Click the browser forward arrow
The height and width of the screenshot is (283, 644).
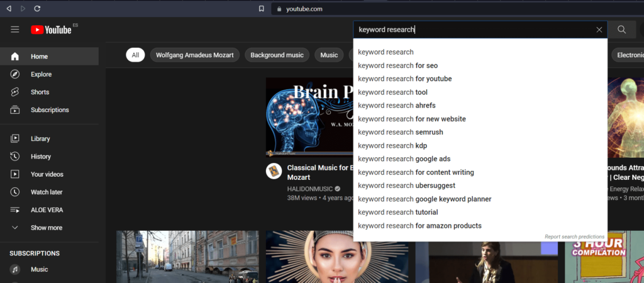pos(23,8)
